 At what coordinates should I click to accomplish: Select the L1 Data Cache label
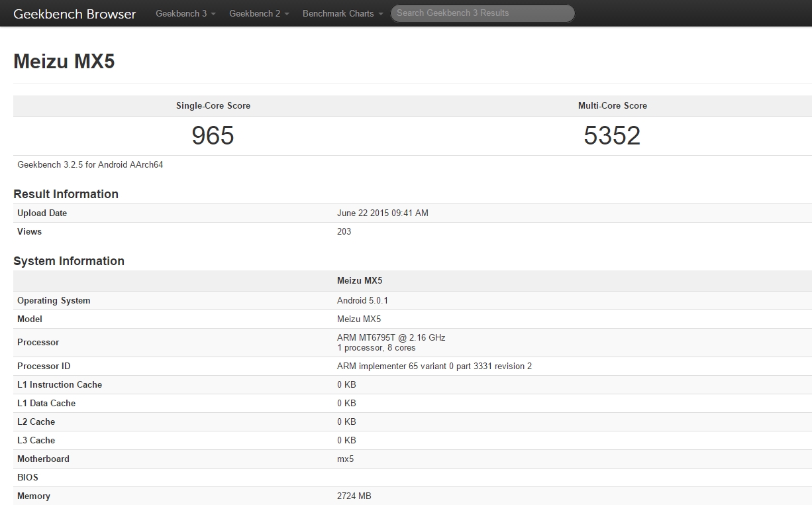click(46, 403)
